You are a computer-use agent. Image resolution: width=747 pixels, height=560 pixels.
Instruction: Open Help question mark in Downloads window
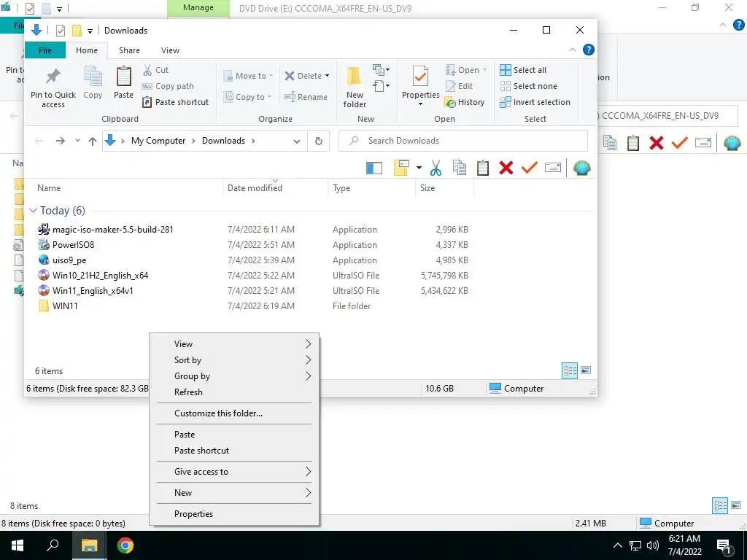pyautogui.click(x=589, y=50)
